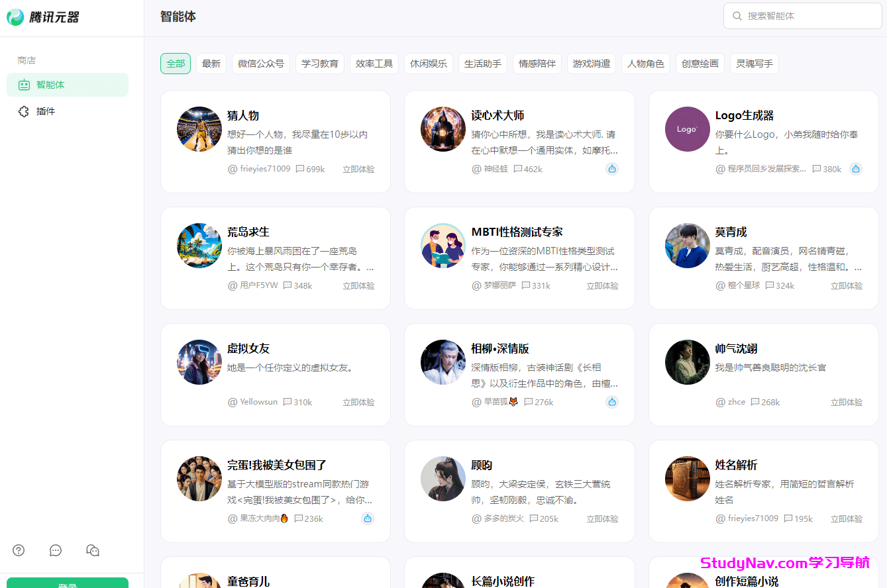This screenshot has height=588, width=887.
Task: Click the blue robot icon on Logo生成器 card
Action: tap(856, 169)
